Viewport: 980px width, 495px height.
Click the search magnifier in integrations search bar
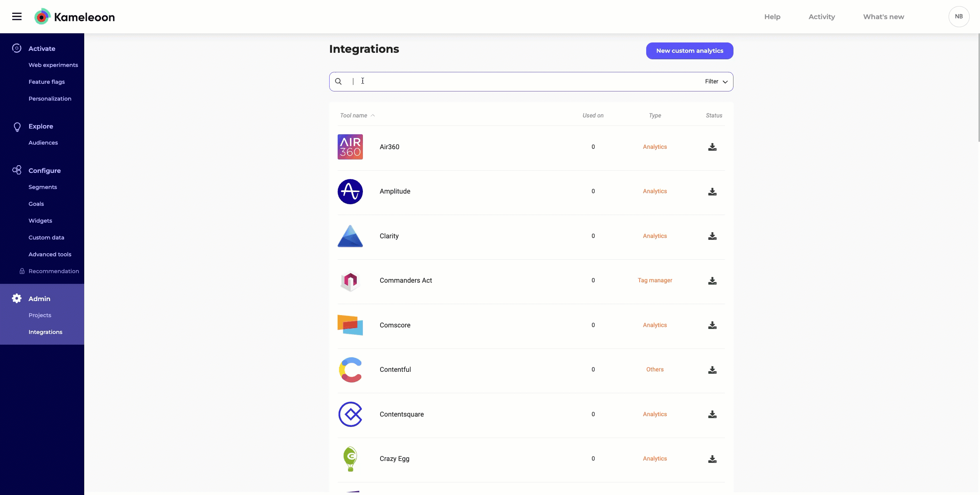pyautogui.click(x=338, y=81)
